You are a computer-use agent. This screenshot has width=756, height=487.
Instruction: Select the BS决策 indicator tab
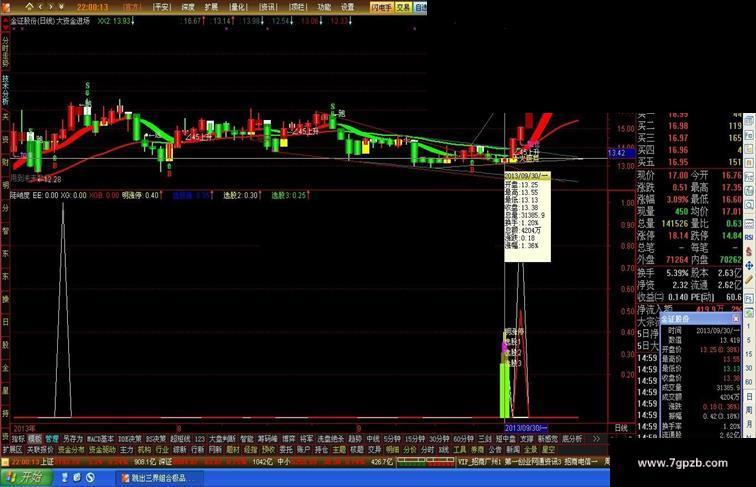tap(156, 439)
